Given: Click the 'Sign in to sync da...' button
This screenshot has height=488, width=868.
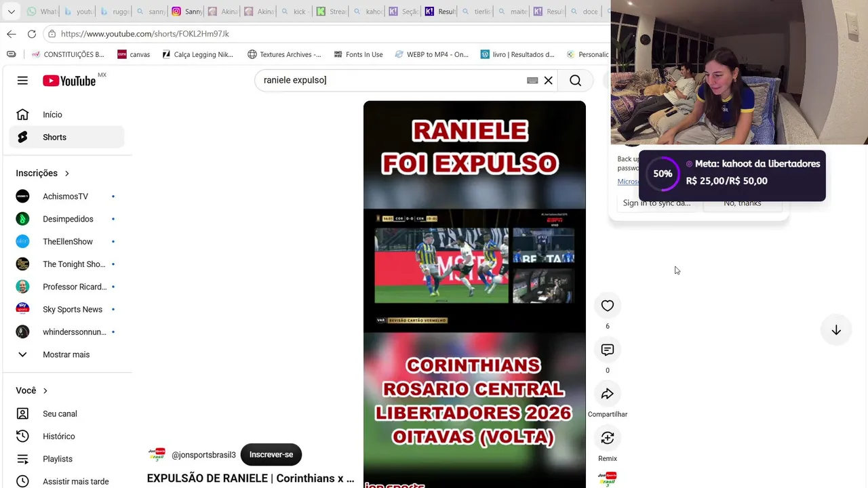Looking at the screenshot, I should [x=656, y=203].
